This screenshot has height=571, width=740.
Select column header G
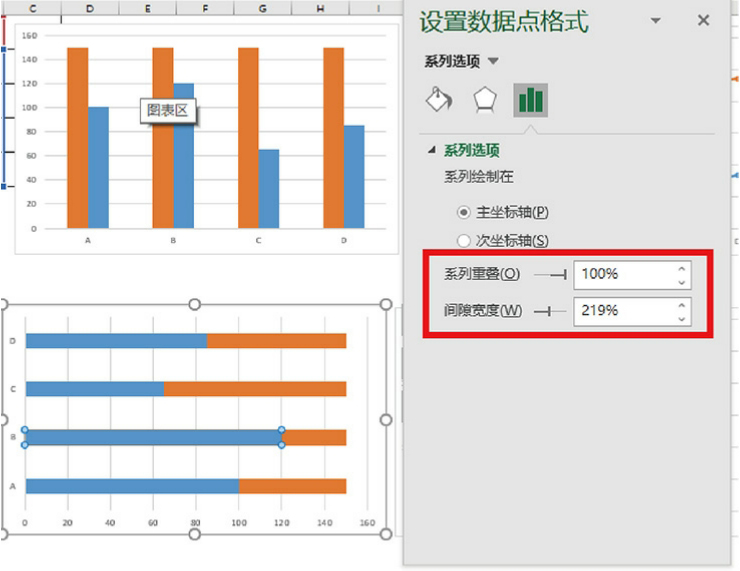coord(262,8)
